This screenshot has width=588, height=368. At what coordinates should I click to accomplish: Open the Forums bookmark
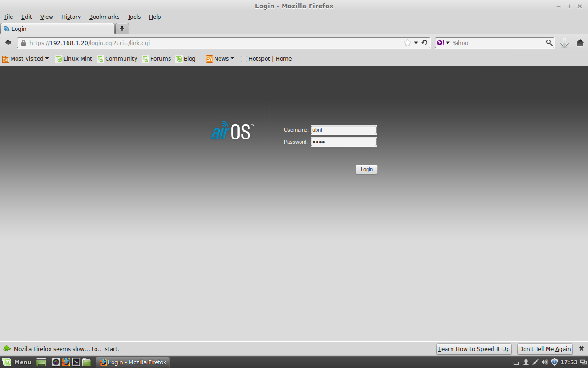(157, 58)
